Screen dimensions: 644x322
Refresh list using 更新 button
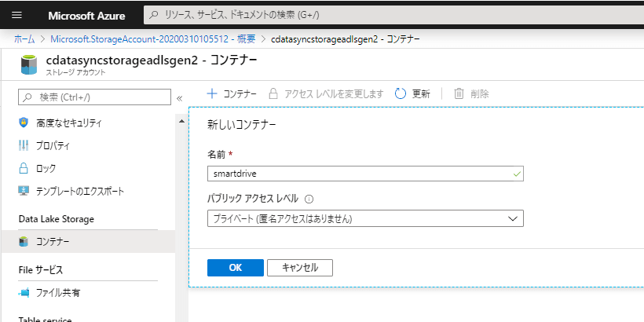click(412, 93)
